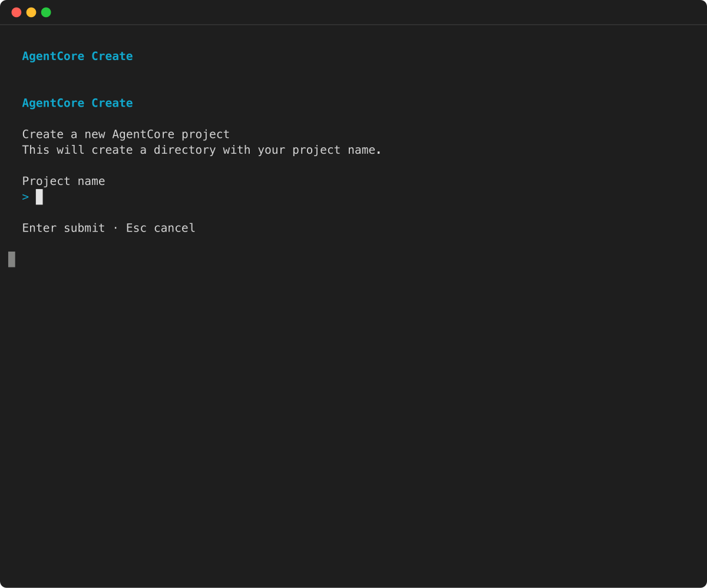
Task: Click the gray terminal cursor block at left
Action: pyautogui.click(x=12, y=259)
